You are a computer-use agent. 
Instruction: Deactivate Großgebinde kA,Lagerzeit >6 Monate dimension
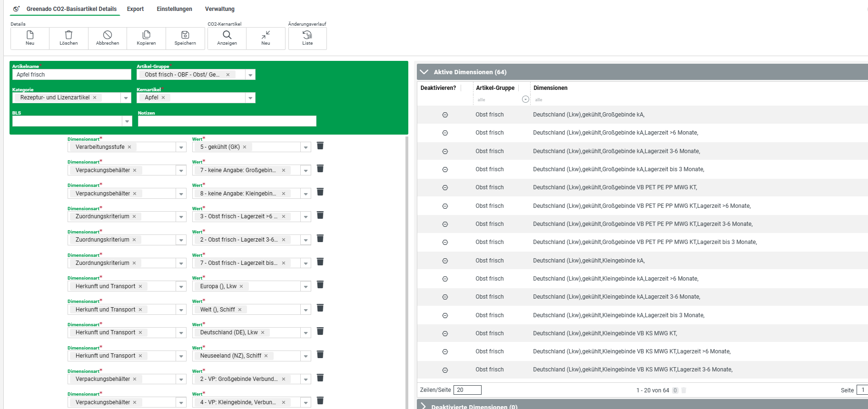click(445, 133)
